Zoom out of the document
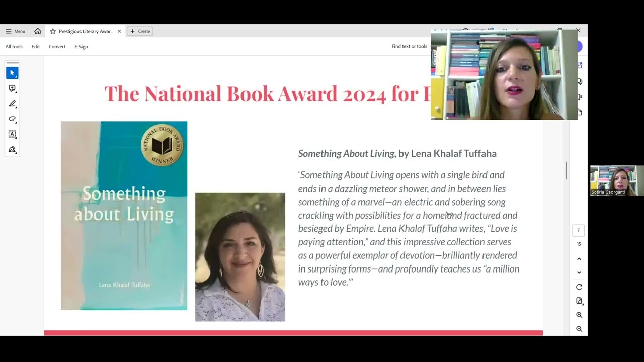This screenshot has width=644, height=362. (x=579, y=329)
